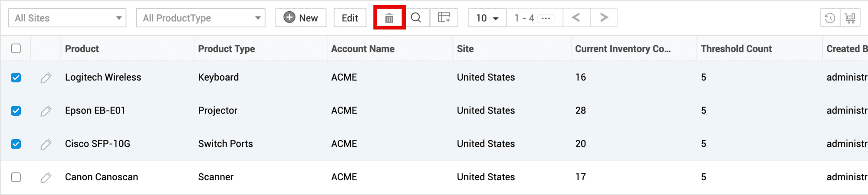Click United States in Epson EB-E01 row
The height and width of the screenshot is (195, 868).
click(486, 110)
